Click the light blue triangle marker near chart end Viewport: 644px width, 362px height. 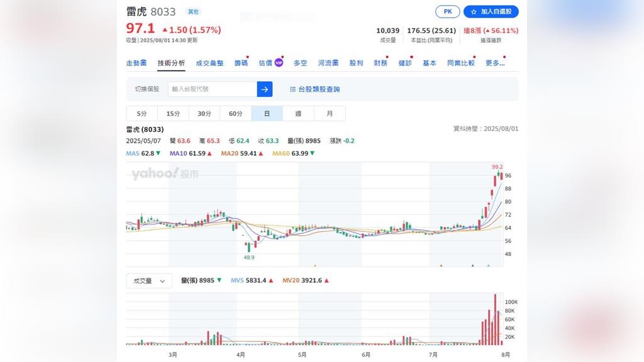point(489,266)
